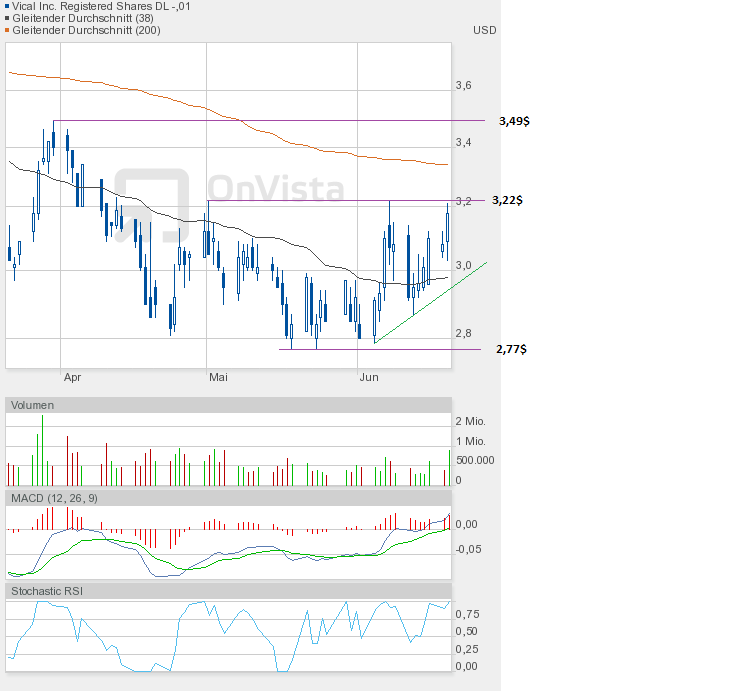Screen dimensions: 731x691
Task: Click the MACD (12, 26, 9) panel header
Action: (54, 497)
